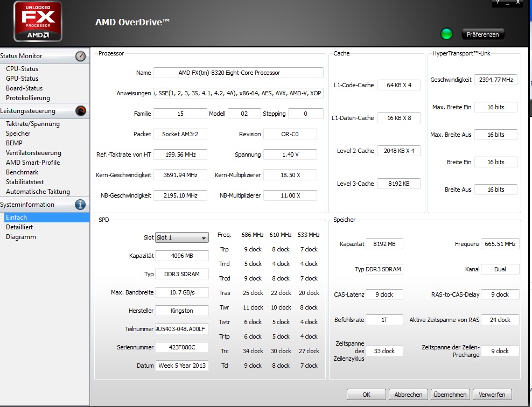Open the Stabilitätstest page
The width and height of the screenshot is (532, 407).
point(25,182)
